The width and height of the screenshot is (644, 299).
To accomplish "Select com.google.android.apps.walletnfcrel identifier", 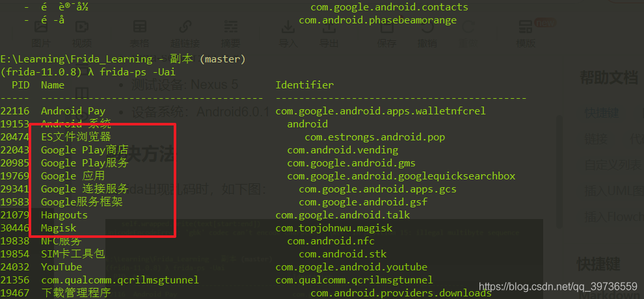I will point(381,111).
